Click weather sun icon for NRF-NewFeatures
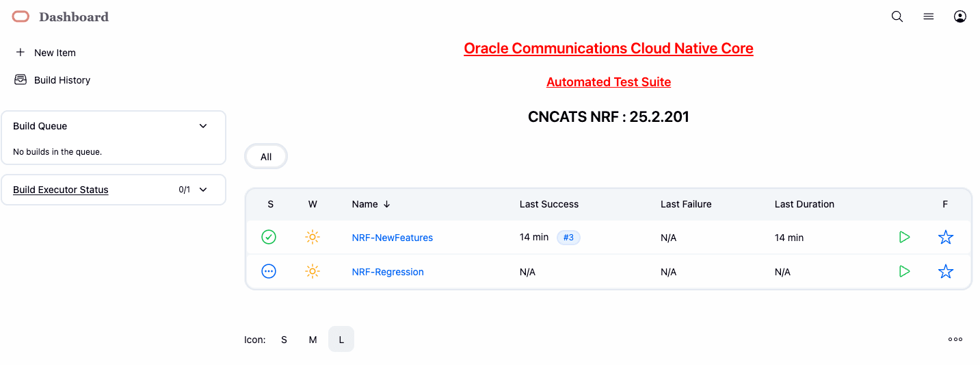The height and width of the screenshot is (365, 980). 313,237
